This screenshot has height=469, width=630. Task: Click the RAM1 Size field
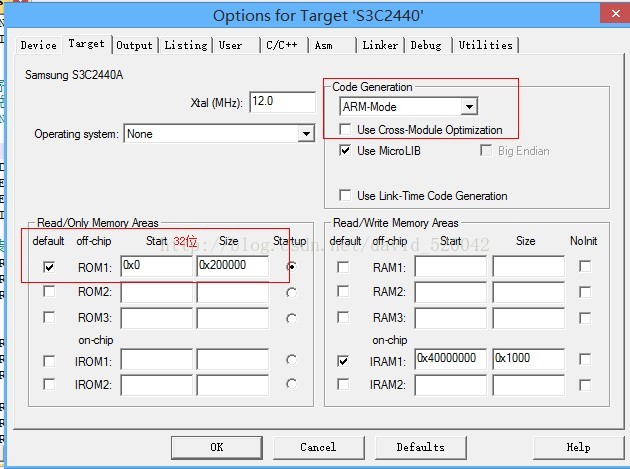(528, 266)
